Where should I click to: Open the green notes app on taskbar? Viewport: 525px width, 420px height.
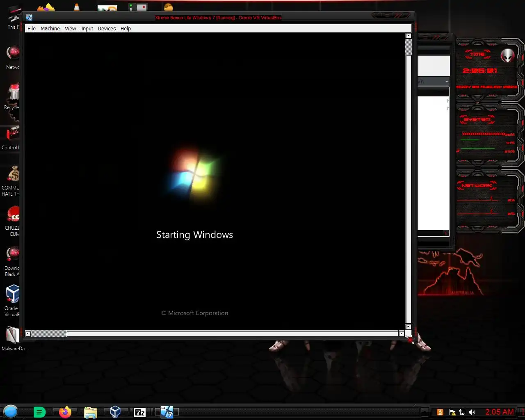point(39,412)
